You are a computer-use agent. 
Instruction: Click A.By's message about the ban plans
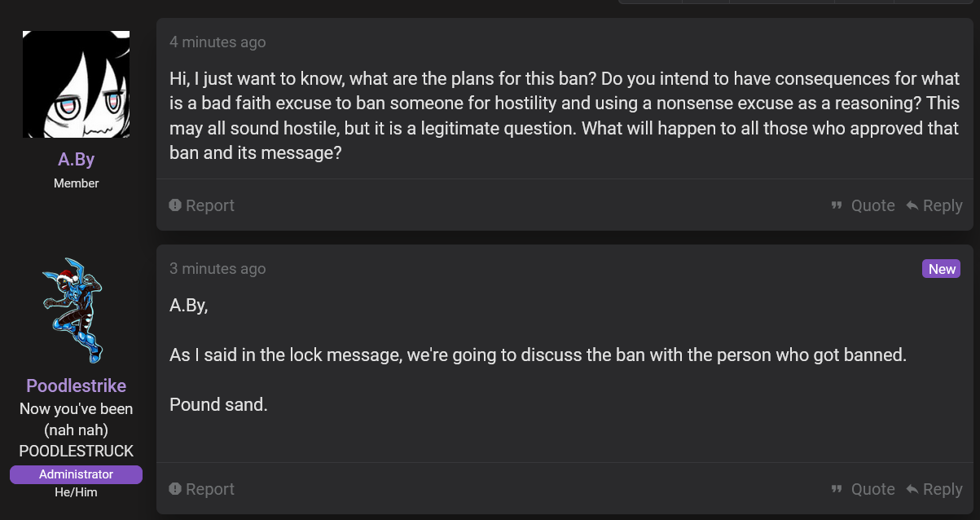[x=564, y=116]
